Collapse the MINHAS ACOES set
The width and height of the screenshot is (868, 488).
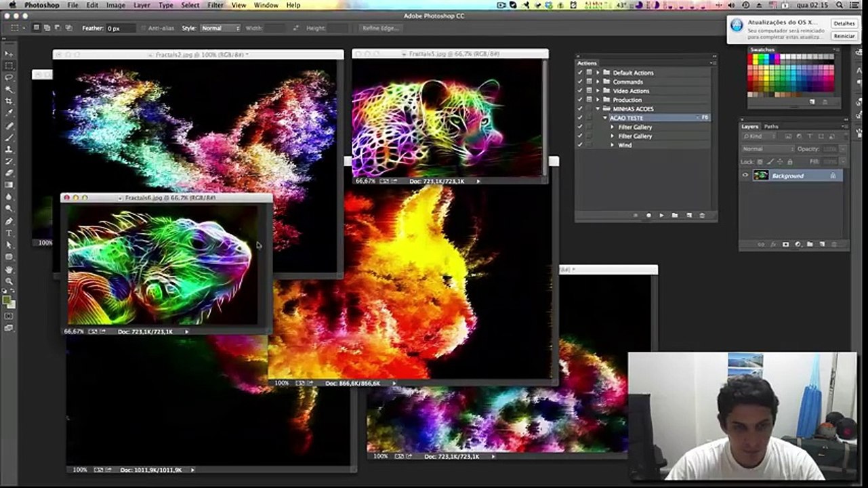point(598,108)
